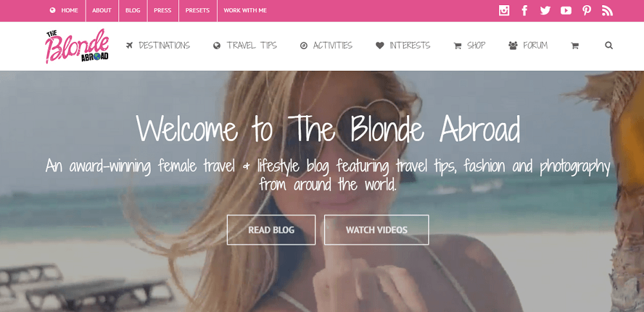Expand the Destinations menu
This screenshot has width=644, height=312.
point(158,45)
